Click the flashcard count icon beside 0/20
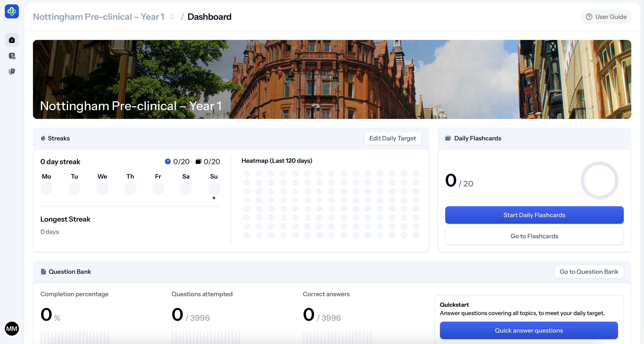The width and height of the screenshot is (644, 344). [x=198, y=161]
